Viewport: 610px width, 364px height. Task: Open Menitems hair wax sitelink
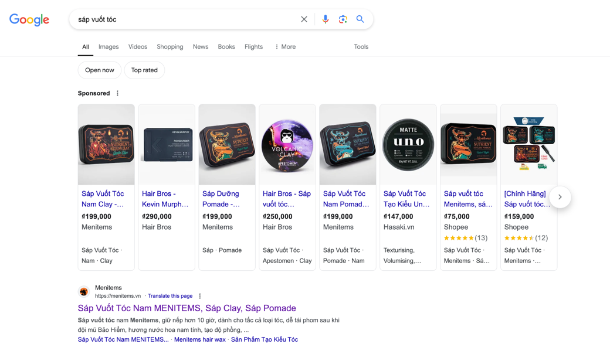200,339
